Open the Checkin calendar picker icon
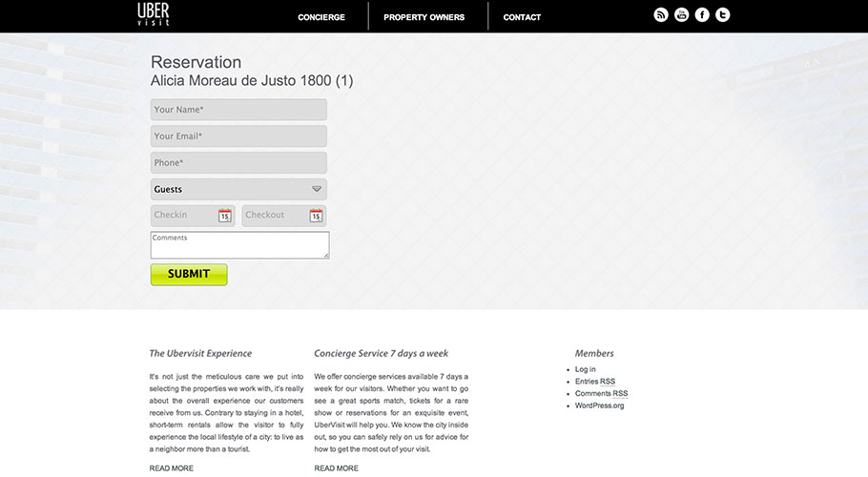Viewport: 868px width, 477px height. click(225, 216)
